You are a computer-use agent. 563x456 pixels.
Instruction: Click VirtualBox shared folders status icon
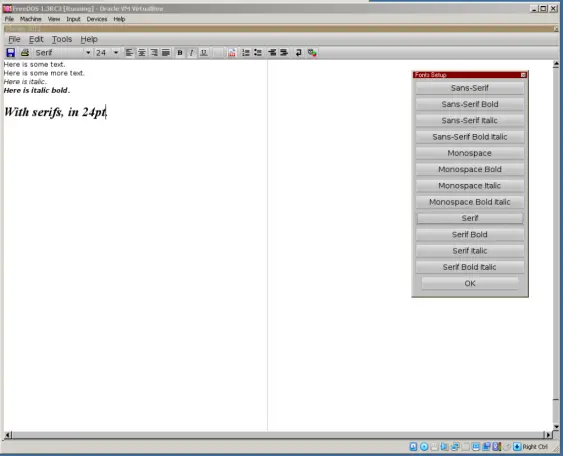(465, 447)
